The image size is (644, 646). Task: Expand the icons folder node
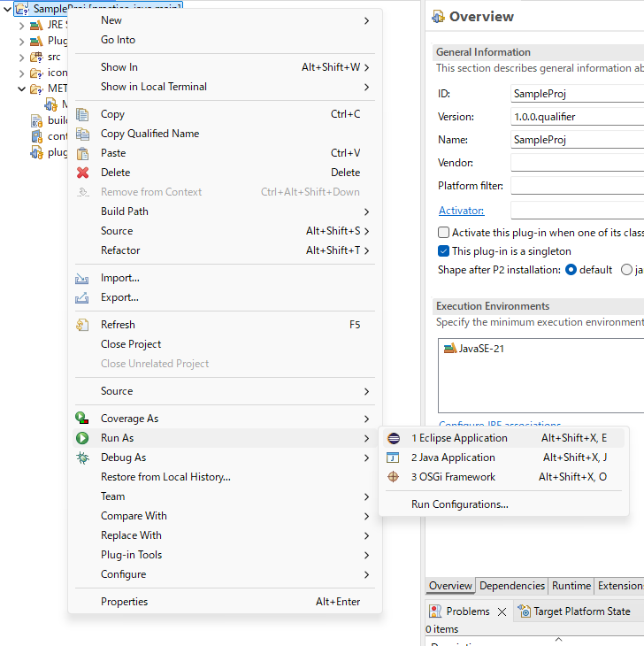(22, 73)
